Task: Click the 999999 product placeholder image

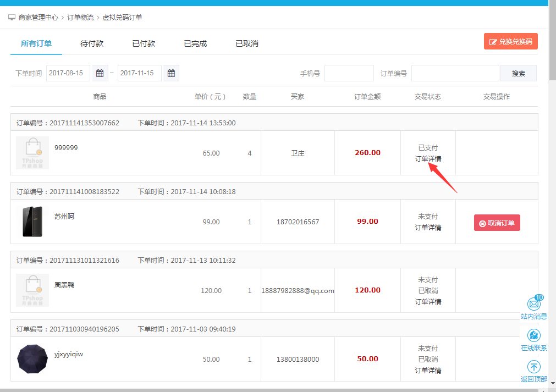Action: coord(32,153)
